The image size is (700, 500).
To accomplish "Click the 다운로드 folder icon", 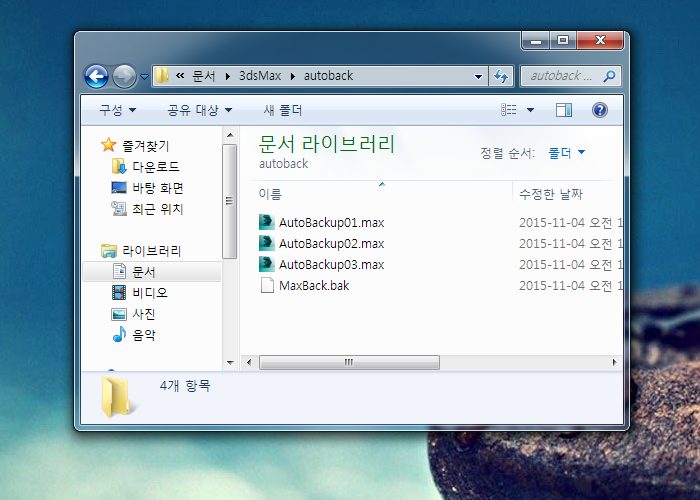I will pos(119,166).
